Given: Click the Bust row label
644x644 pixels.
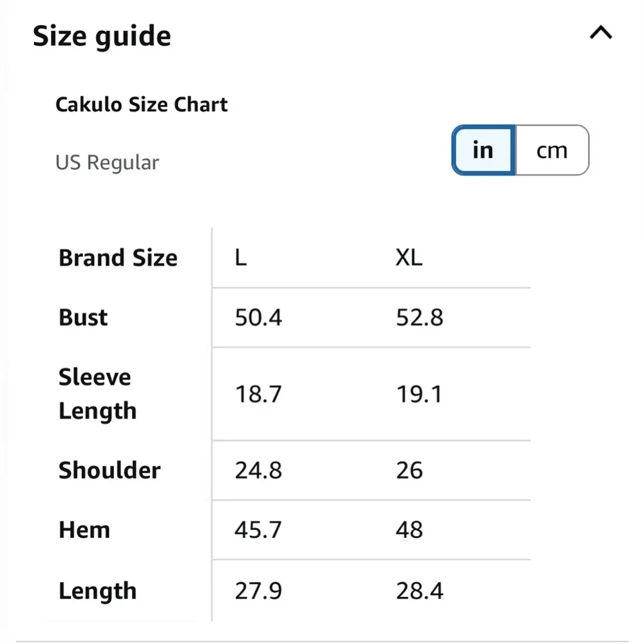Looking at the screenshot, I should point(83,317).
